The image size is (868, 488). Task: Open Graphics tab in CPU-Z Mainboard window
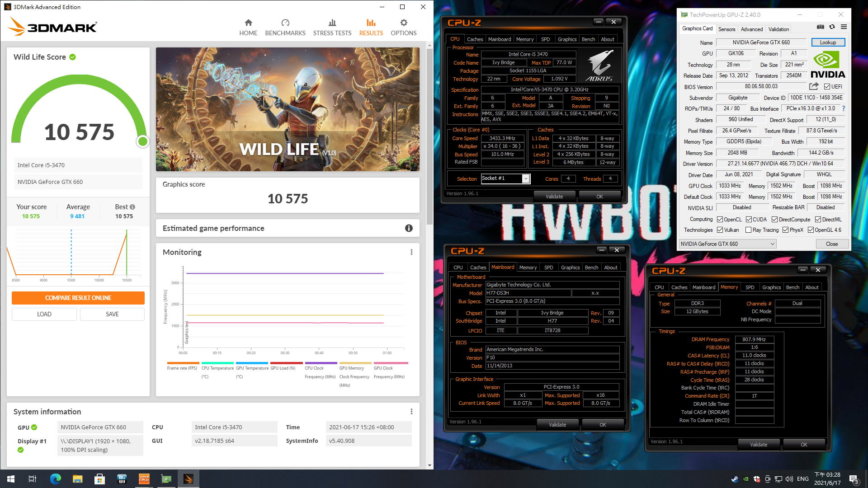[x=570, y=267]
